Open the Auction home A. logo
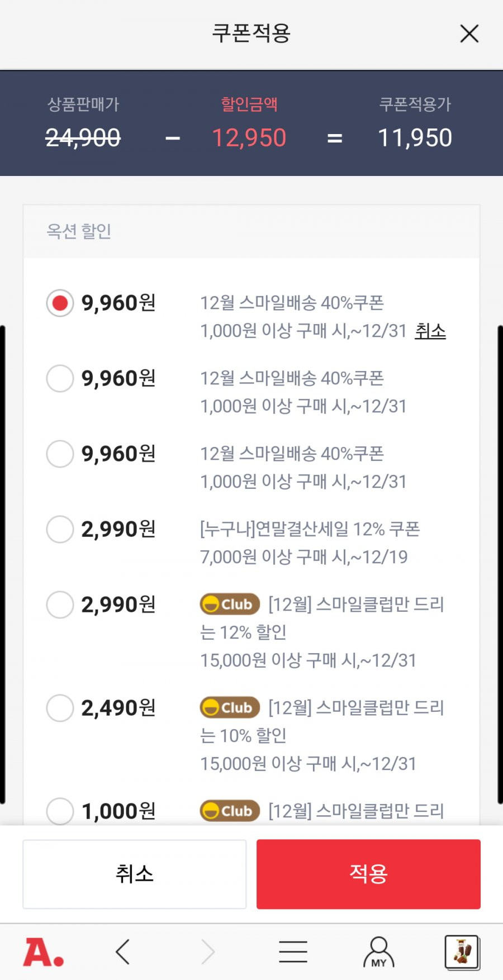The width and height of the screenshot is (503, 980). [43, 952]
